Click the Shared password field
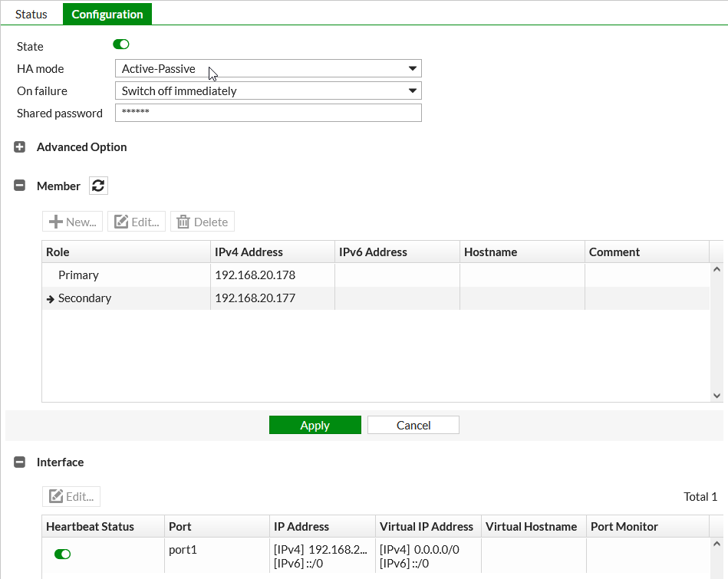 point(268,112)
